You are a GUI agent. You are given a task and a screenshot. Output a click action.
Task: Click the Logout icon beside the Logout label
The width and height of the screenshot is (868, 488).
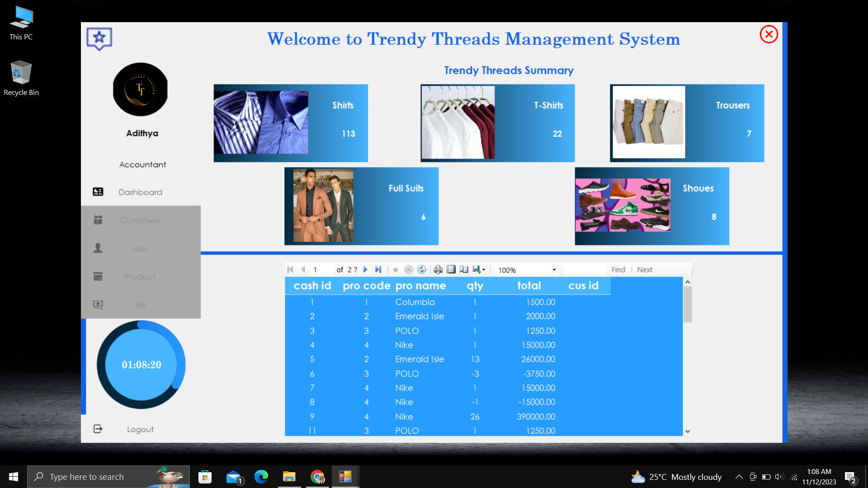(98, 428)
